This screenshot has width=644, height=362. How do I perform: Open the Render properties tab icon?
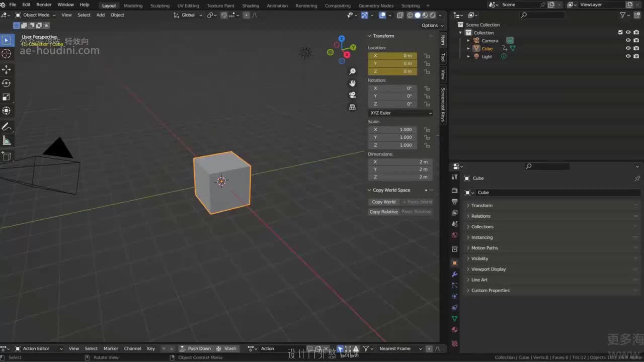click(455, 191)
